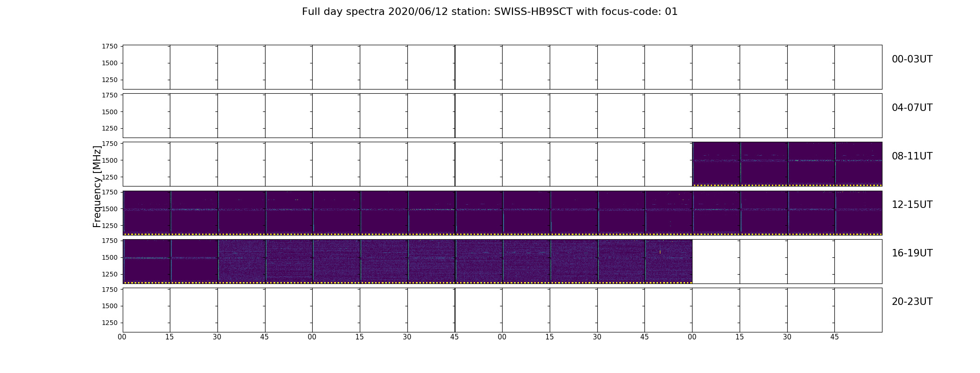Click the 1250 tick of the 20-23UT row
This screenshot has width=980, height=373.
[x=109, y=323]
